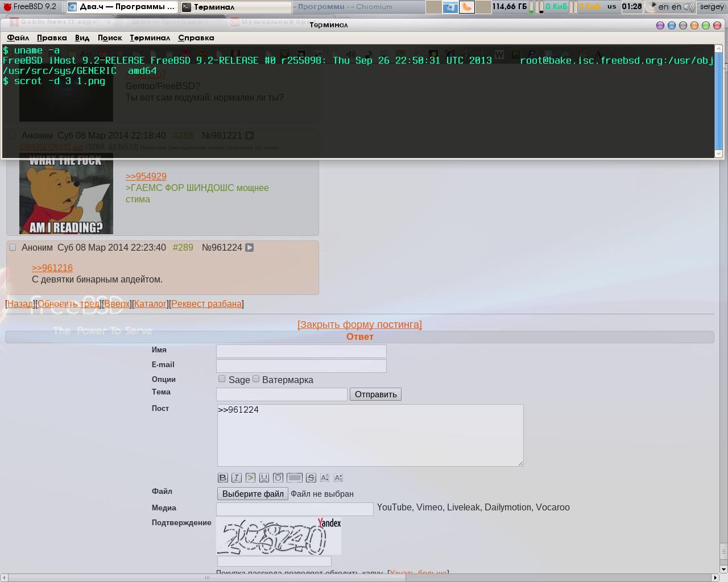Screen dimensions: 728x582
Task: Switch to Два.ч Chromium taskbar window
Action: (122, 7)
